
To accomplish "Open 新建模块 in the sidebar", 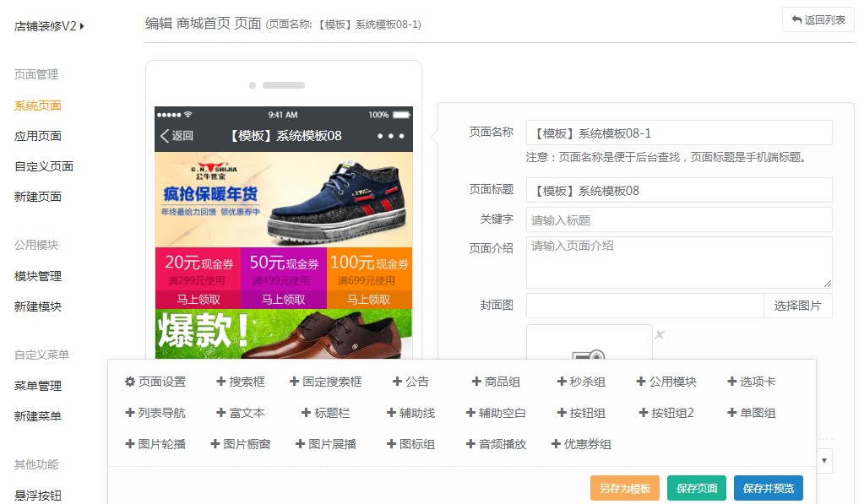I will (37, 306).
